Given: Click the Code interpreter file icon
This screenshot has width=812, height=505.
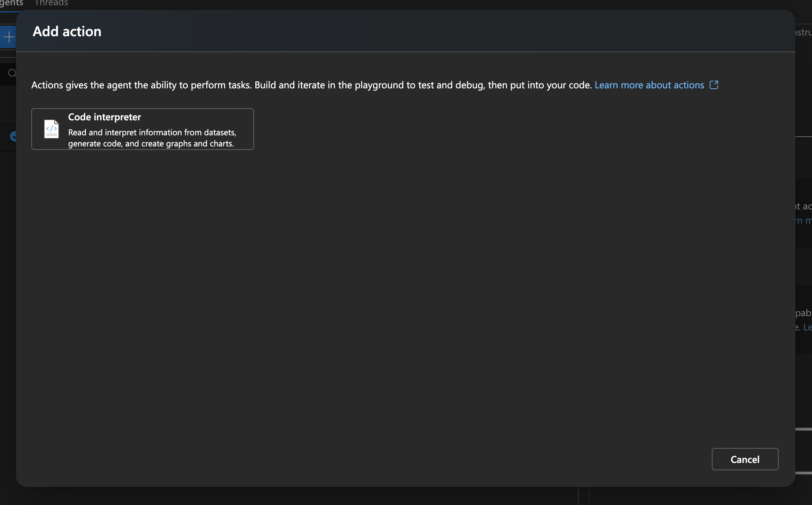Looking at the screenshot, I should point(51,129).
